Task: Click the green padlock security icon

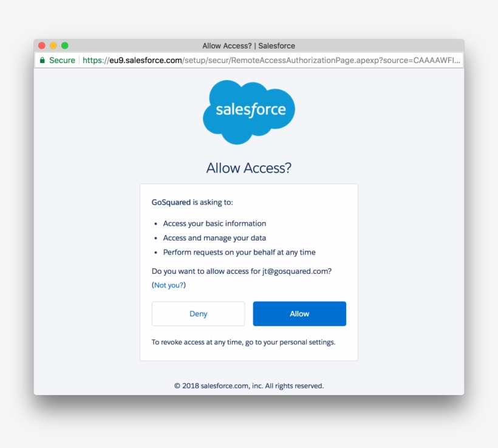Action: coord(41,60)
